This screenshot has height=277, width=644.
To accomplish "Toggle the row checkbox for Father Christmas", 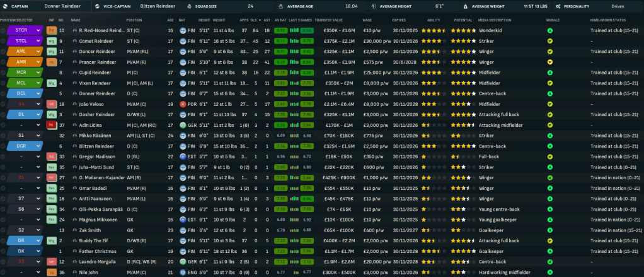I will tap(4, 251).
